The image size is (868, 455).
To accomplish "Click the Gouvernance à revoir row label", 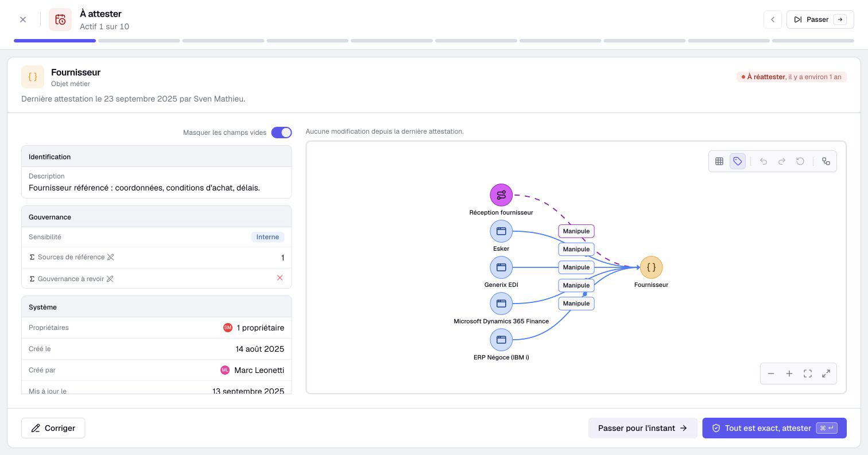I will [71, 279].
